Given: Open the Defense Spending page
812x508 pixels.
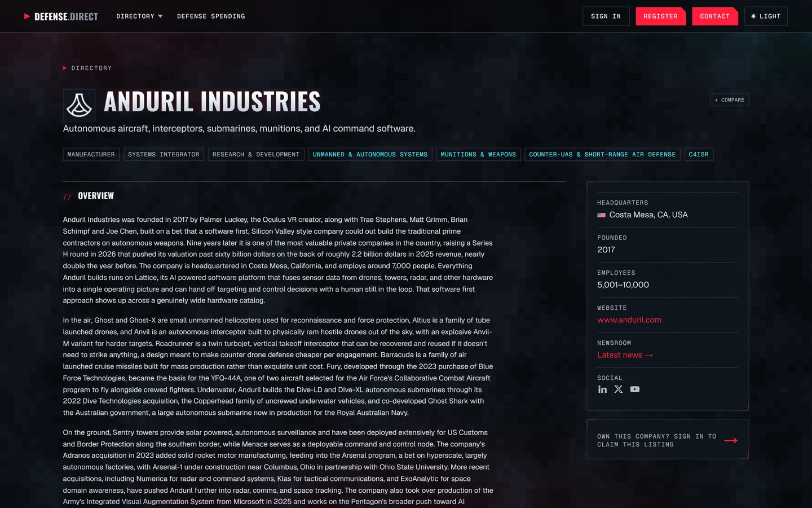Looking at the screenshot, I should click(211, 16).
